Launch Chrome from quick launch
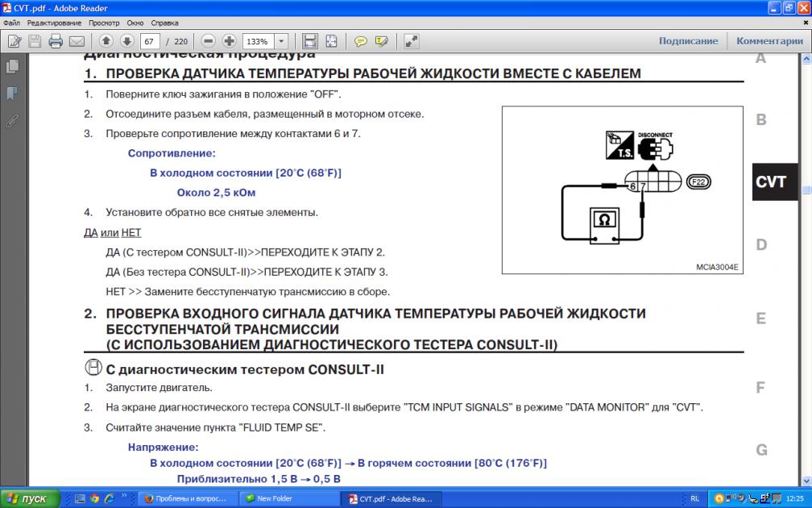 click(94, 498)
